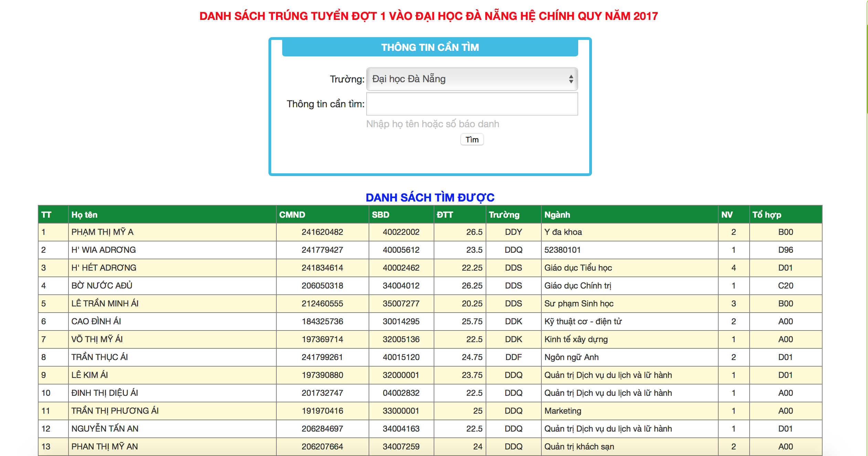Click CMND value 184325736
The height and width of the screenshot is (456, 868).
[322, 322]
